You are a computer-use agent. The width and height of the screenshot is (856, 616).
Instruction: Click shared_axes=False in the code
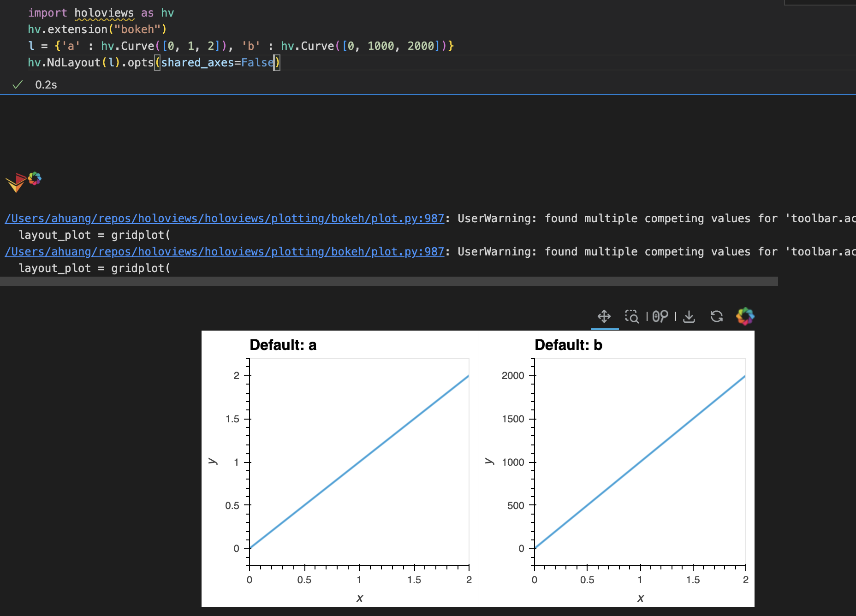click(217, 63)
